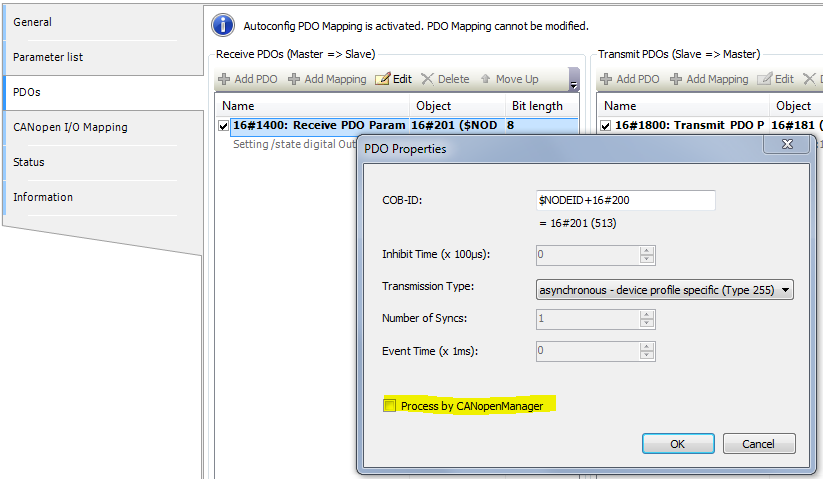Go to the Status tab
This screenshot has height=479, width=823.
coord(103,162)
